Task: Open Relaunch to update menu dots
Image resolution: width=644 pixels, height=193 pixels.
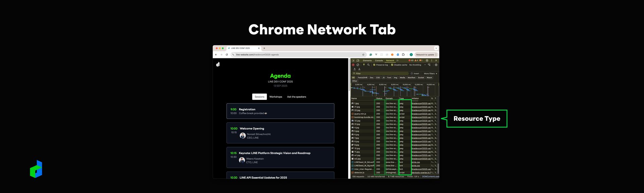Action: click(436, 55)
